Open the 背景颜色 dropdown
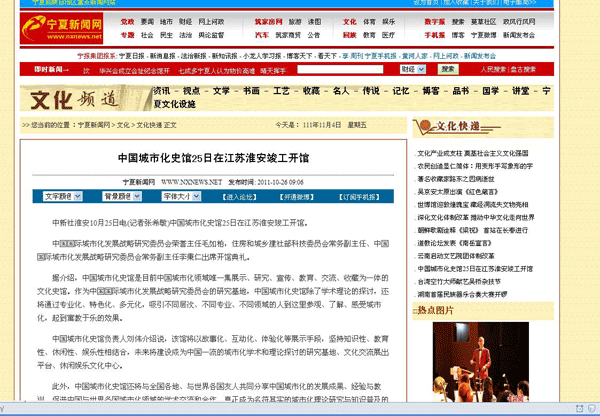 (x=122, y=196)
